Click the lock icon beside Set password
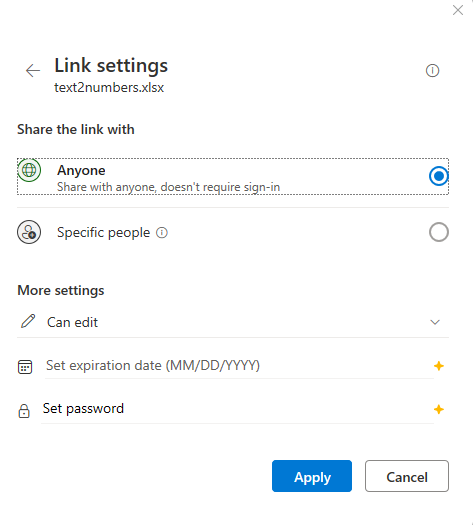Viewport: 473px width, 525px height. tap(24, 410)
